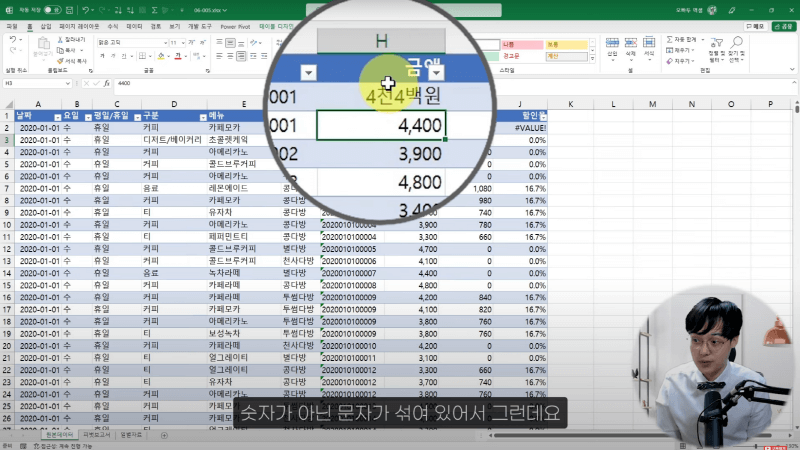Switch to the 삽입 (Insert) tab
The height and width of the screenshot is (450, 800).
click(x=46, y=27)
